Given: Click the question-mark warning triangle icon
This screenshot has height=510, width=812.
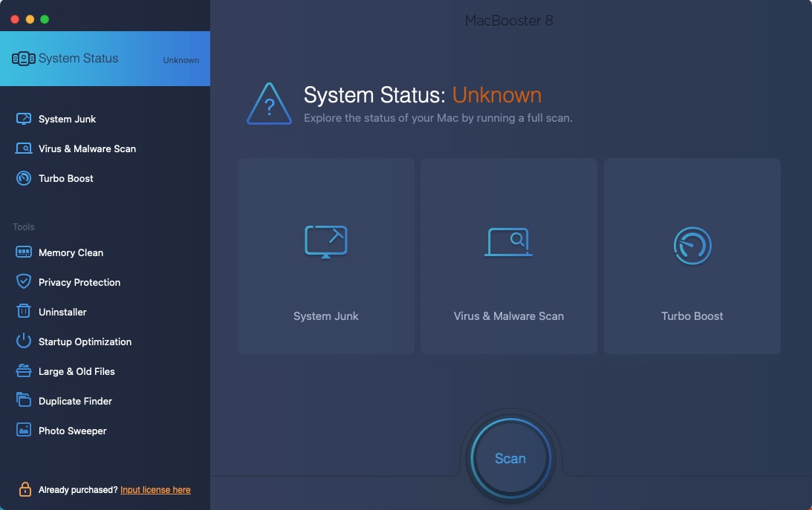Looking at the screenshot, I should tap(269, 104).
